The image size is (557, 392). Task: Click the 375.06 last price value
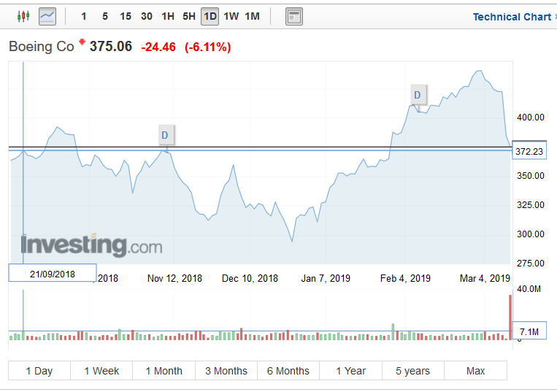click(110, 47)
